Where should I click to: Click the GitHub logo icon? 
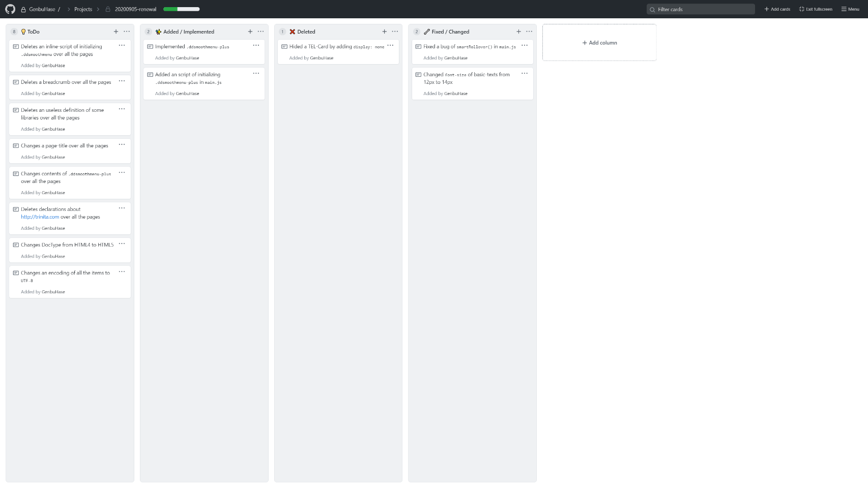point(10,9)
